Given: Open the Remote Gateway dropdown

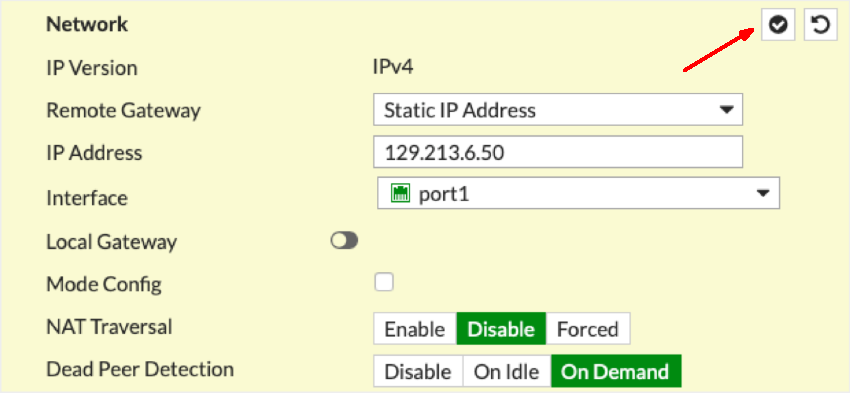Looking at the screenshot, I should pos(558,110).
